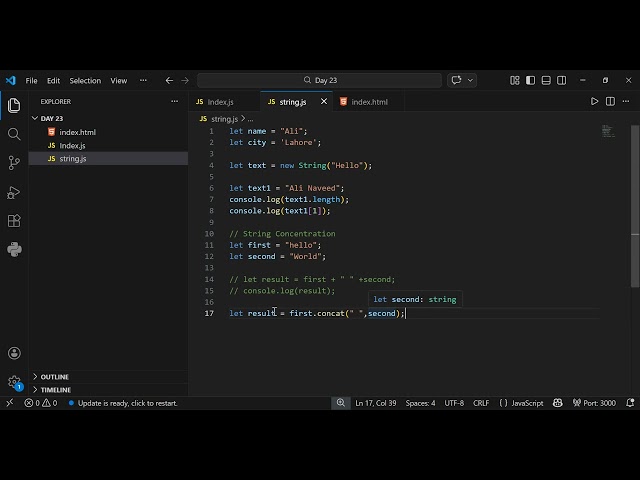The width and height of the screenshot is (640, 480).
Task: Open the Edit menu
Action: pyautogui.click(x=53, y=80)
